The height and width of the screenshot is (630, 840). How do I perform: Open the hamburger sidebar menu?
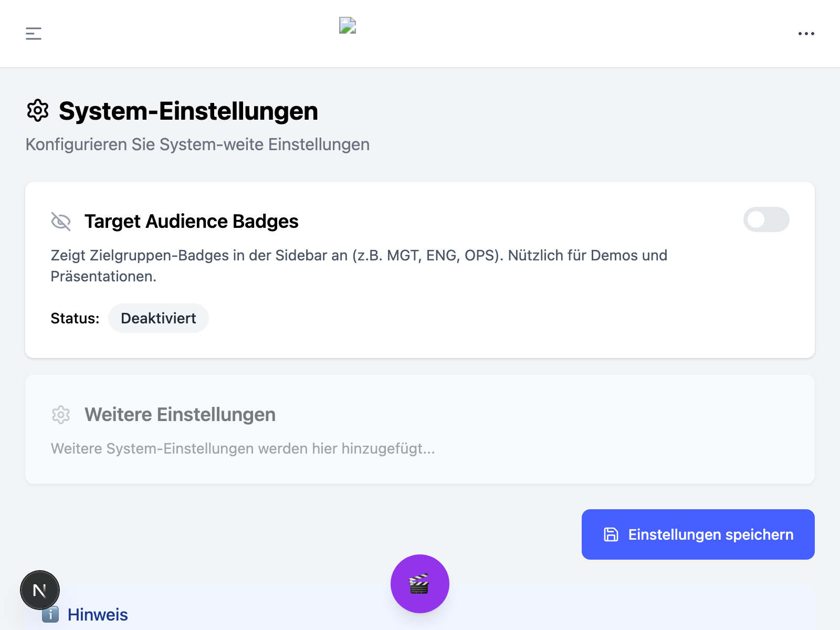coord(34,34)
